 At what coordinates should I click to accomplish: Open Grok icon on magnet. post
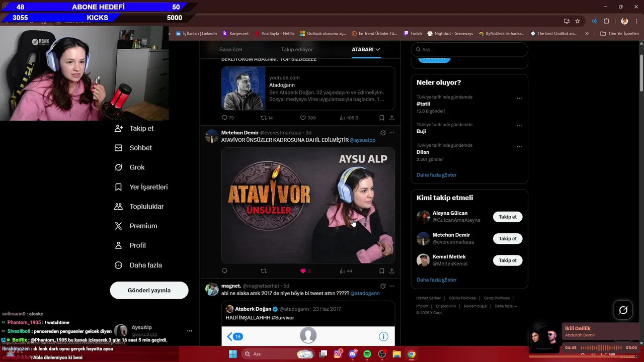383,286
